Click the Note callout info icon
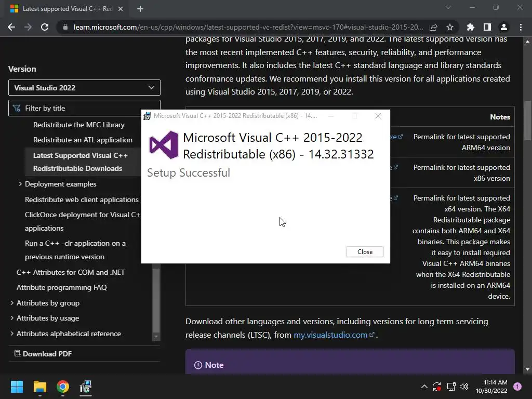Screen dimensions: 532x399 (198, 365)
